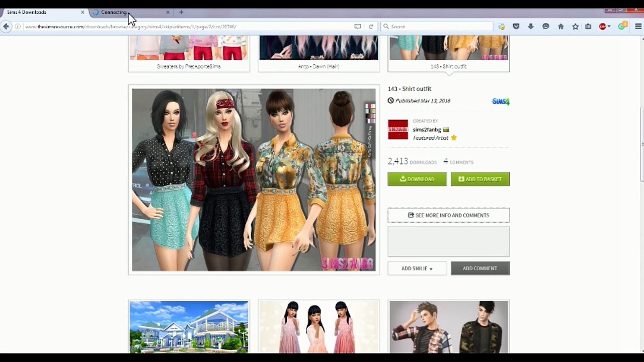This screenshot has height=362, width=644.
Task: Submit with the Add Comment button
Action: pyautogui.click(x=480, y=268)
